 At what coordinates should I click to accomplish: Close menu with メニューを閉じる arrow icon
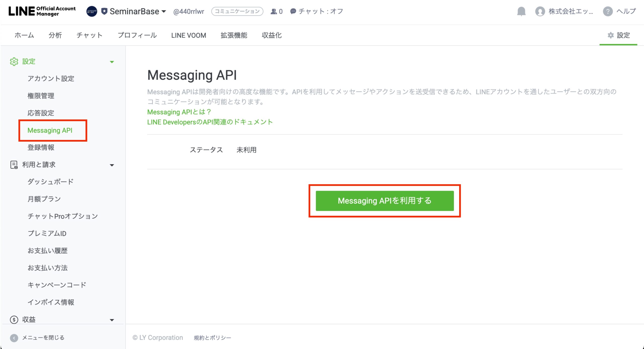click(14, 338)
